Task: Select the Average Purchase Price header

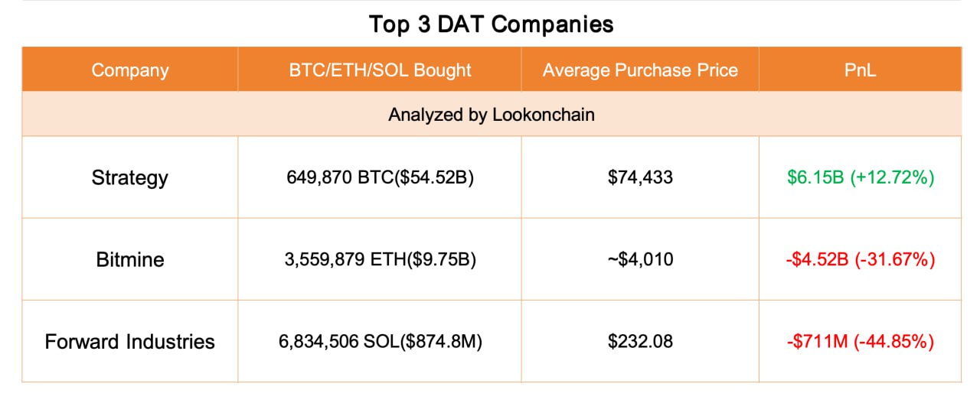Action: (640, 70)
